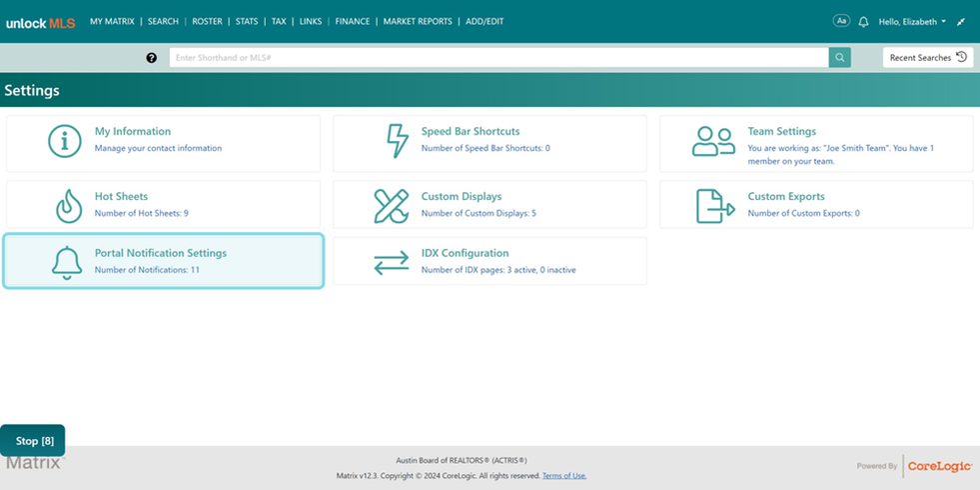Open the TAX menu
The image size is (980, 490).
279,21
